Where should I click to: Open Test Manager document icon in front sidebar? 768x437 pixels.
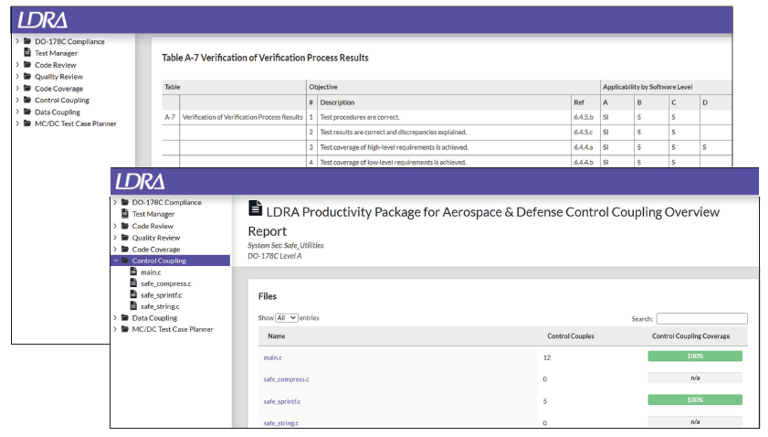(x=124, y=214)
